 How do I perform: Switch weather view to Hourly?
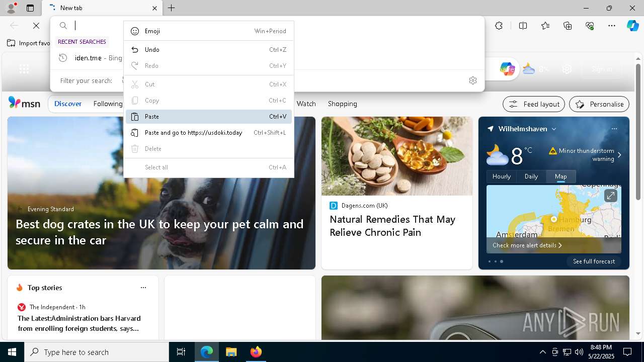coord(501,176)
